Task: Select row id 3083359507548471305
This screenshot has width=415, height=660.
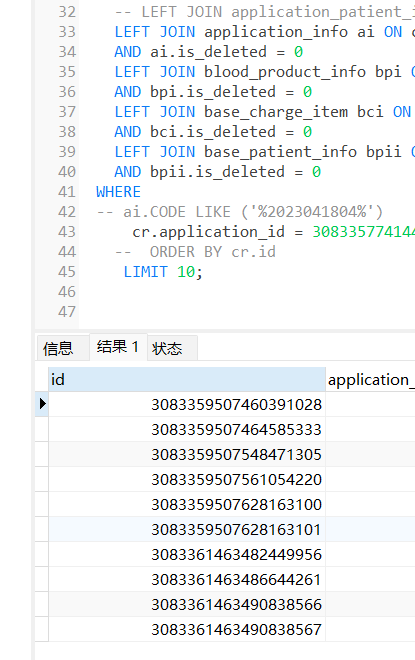Action: click(x=187, y=455)
